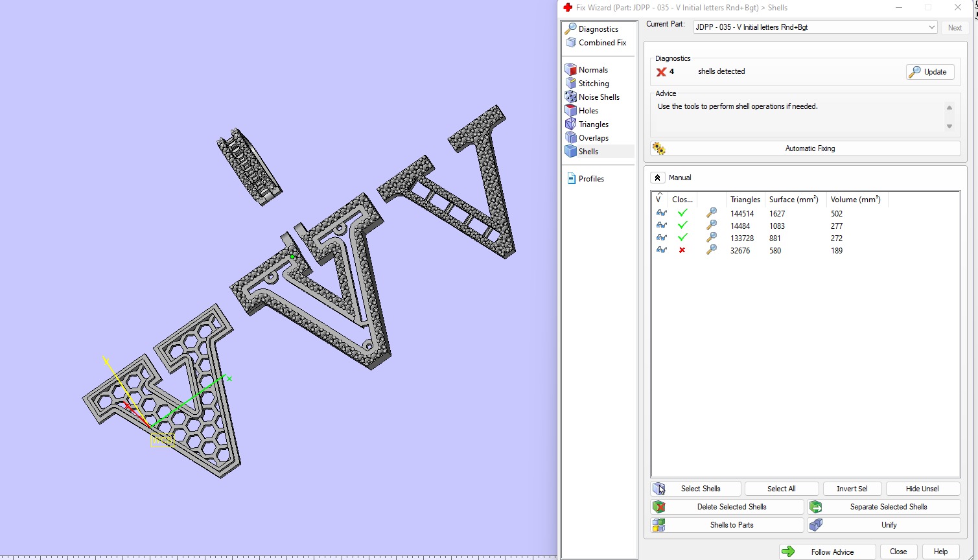Select the triangle count 14484 cell
The image size is (978, 560).
740,226
